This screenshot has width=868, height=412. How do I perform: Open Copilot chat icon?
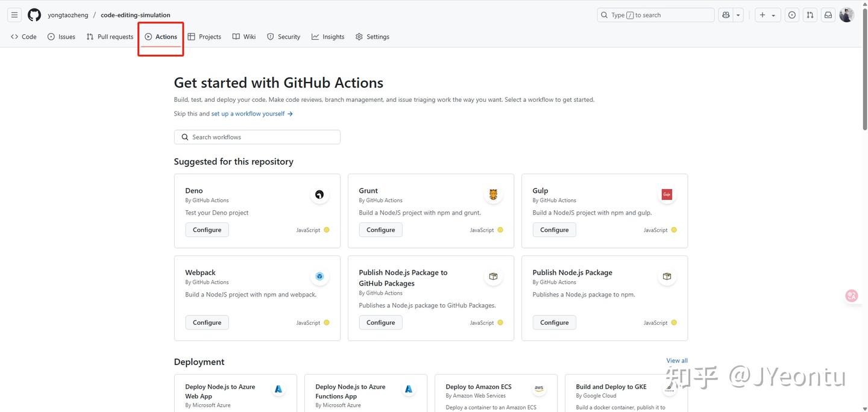pos(726,15)
